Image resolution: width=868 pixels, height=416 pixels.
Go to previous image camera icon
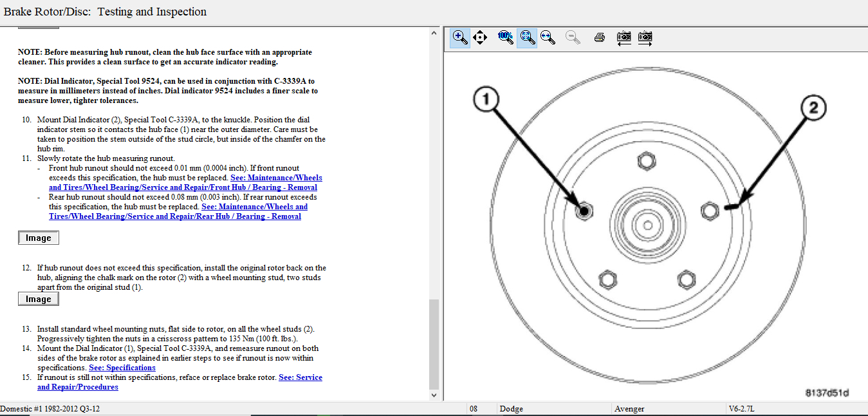pos(623,37)
